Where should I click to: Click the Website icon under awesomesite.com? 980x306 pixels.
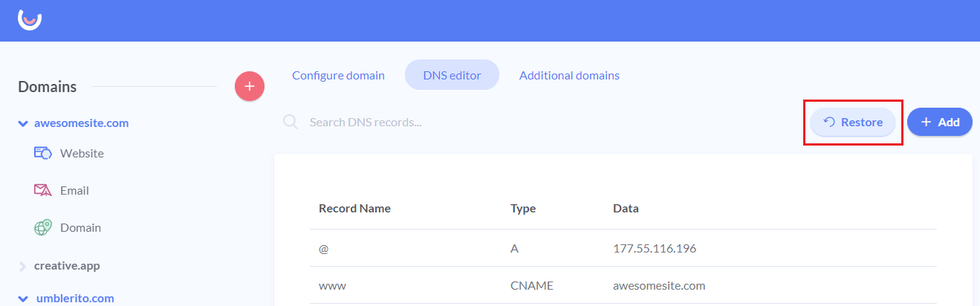[x=42, y=154]
